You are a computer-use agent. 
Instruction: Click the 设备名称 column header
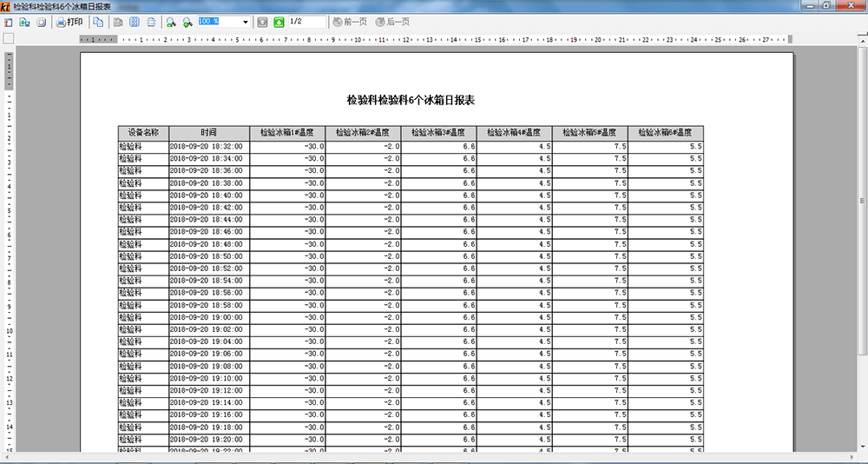pos(143,133)
